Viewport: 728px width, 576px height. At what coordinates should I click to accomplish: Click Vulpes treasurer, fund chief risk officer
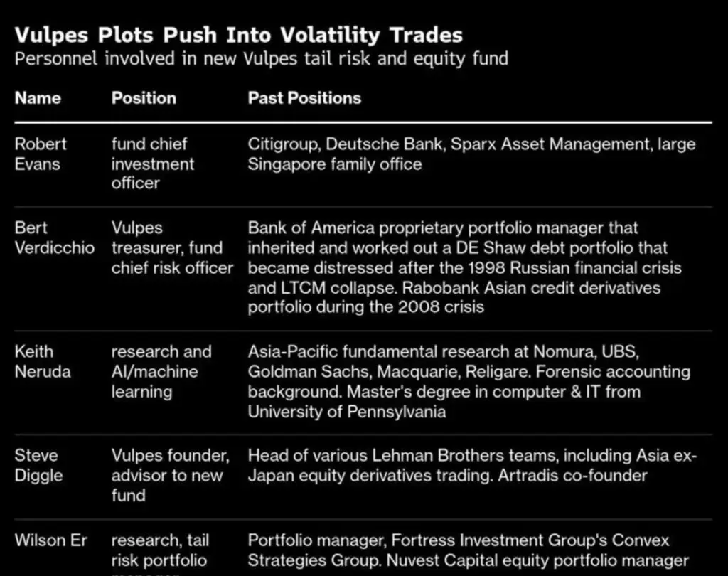coord(172,247)
